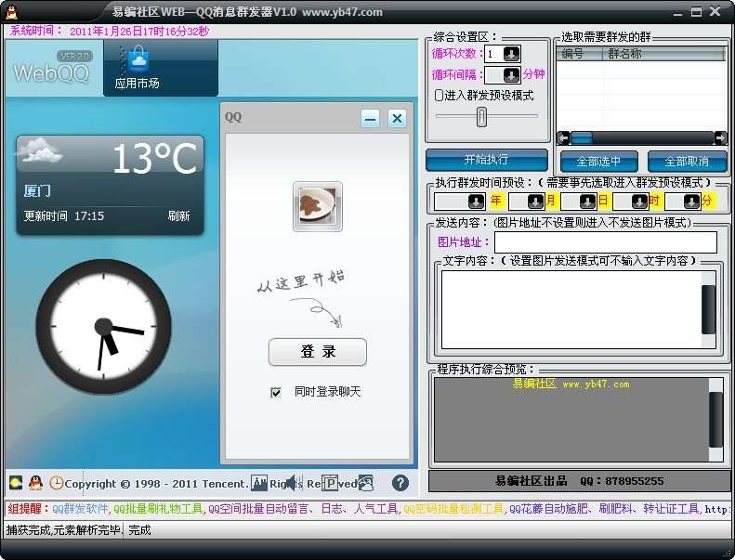Minimize the main application window

(x=677, y=13)
